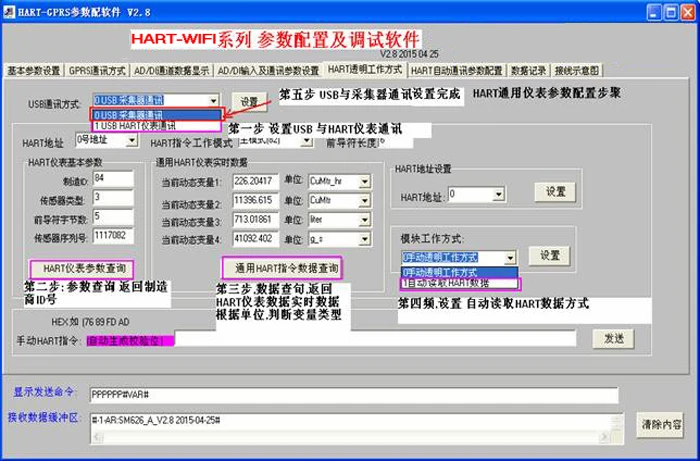Open the HART地址 0号地址 dropdown
This screenshot has width=700, height=461.
pyautogui.click(x=131, y=141)
